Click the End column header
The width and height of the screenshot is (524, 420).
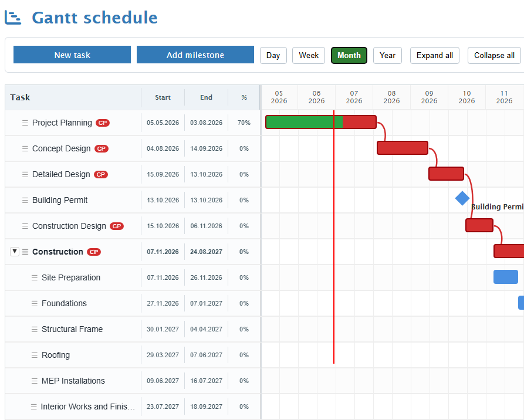[x=206, y=97]
